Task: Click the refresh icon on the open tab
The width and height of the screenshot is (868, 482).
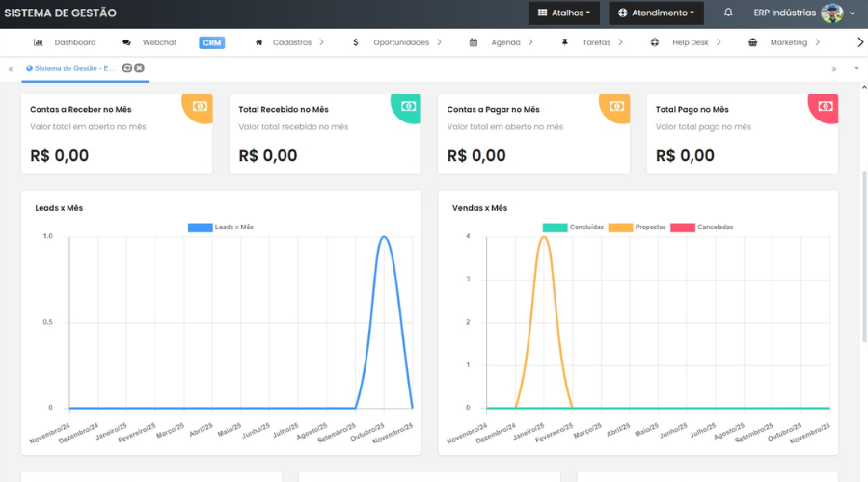Action: tap(127, 68)
